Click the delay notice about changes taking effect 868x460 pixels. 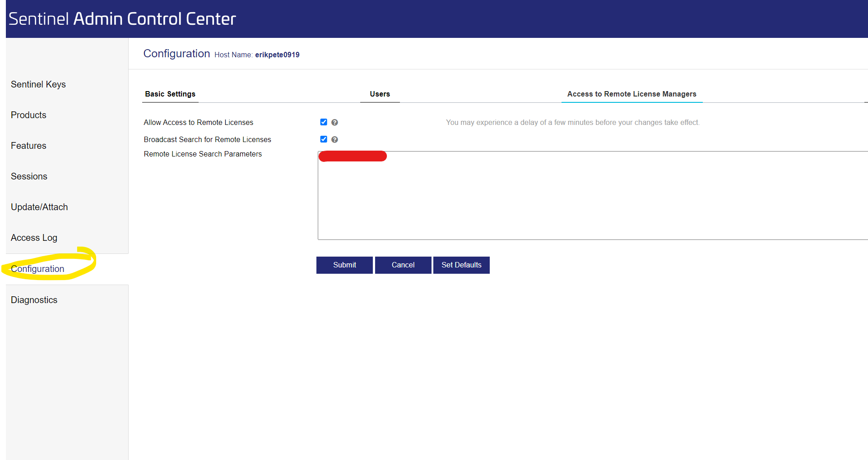[573, 122]
